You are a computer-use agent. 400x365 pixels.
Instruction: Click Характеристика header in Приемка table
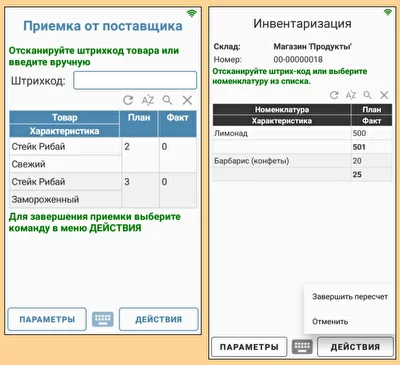click(64, 131)
